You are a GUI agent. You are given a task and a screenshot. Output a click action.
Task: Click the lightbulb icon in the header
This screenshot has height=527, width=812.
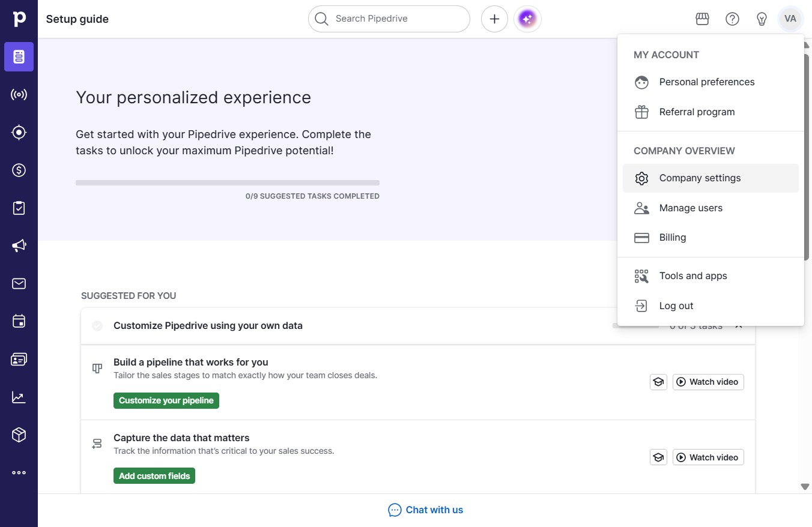(762, 19)
